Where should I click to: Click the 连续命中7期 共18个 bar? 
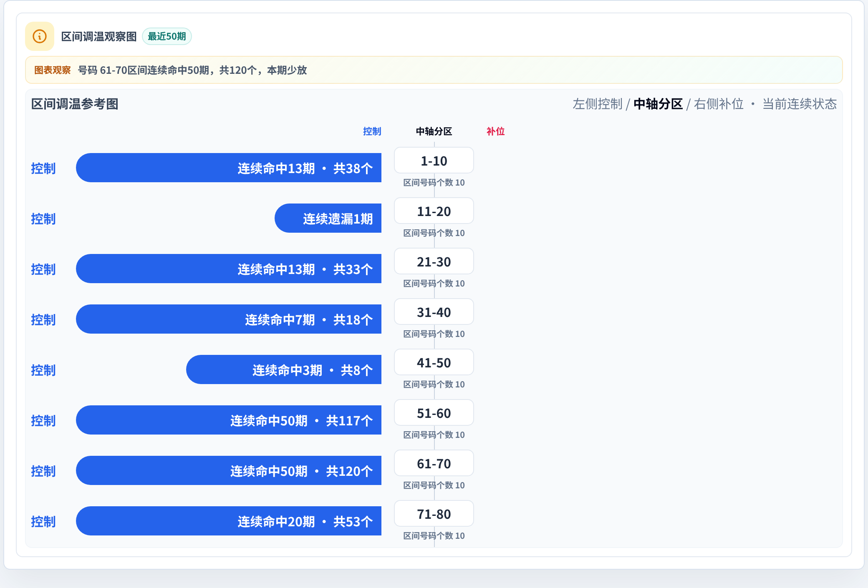[x=229, y=319]
